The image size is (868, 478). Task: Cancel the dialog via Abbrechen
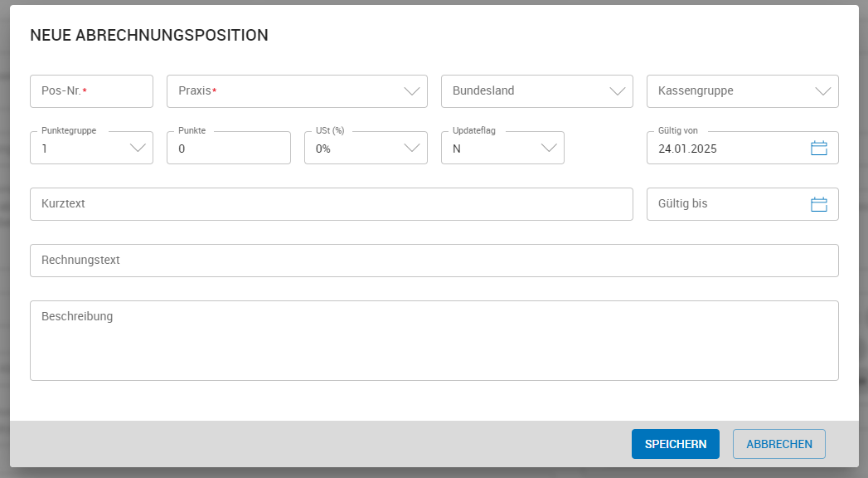(x=778, y=444)
